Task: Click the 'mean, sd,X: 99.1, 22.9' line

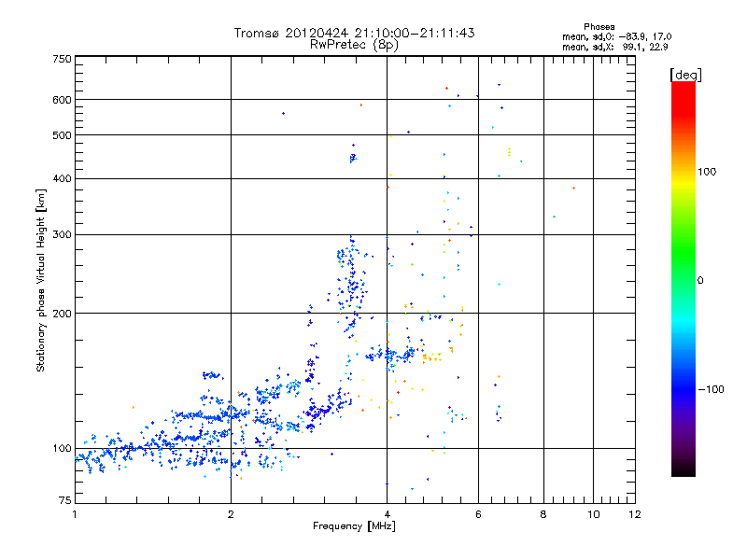Action: [x=615, y=47]
